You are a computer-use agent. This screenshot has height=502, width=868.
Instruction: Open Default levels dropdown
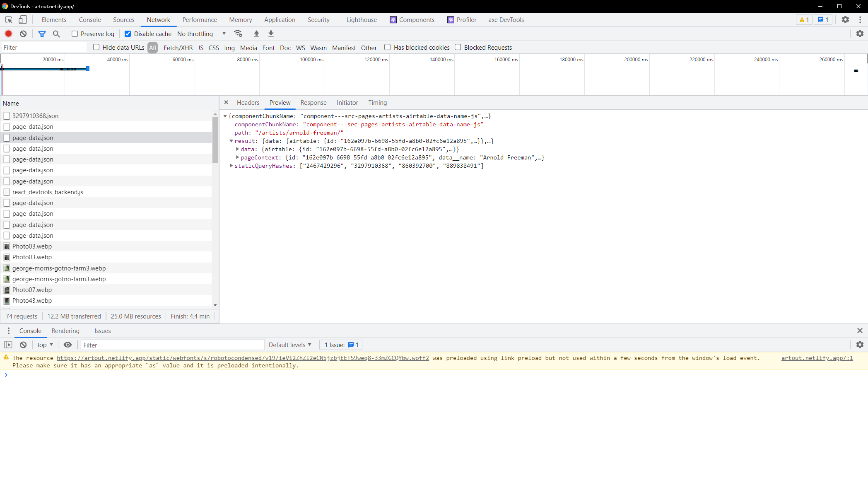coord(290,345)
